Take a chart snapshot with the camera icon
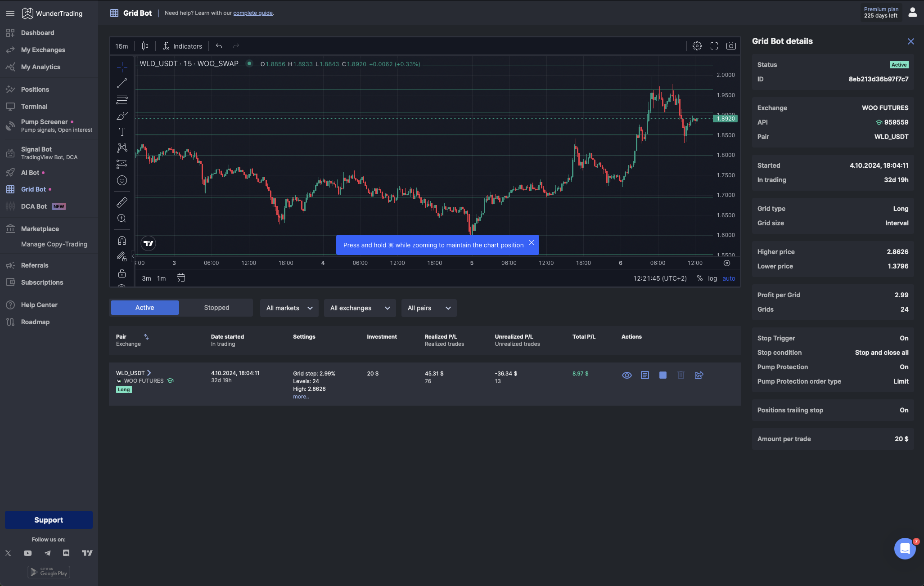 pyautogui.click(x=731, y=45)
